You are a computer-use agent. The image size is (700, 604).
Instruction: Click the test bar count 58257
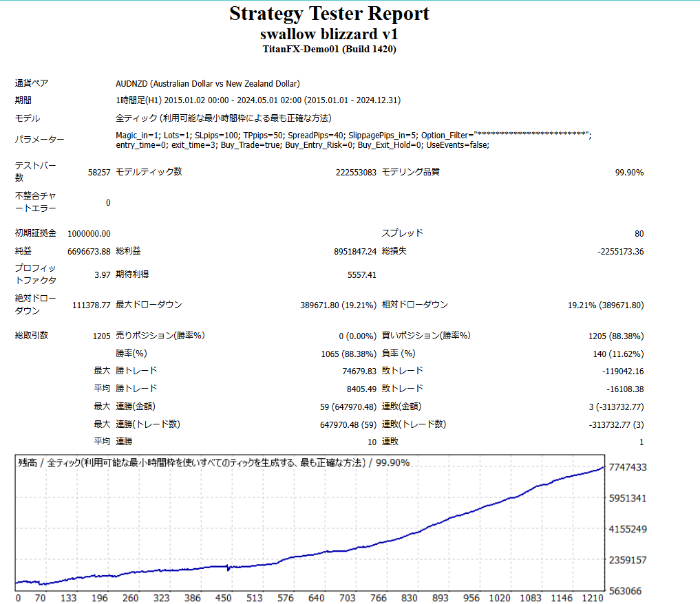click(99, 172)
